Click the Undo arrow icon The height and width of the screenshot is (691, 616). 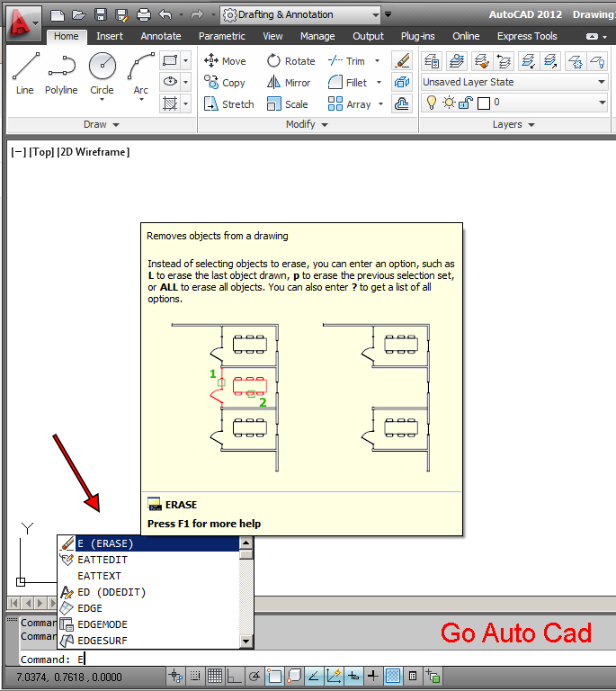(165, 15)
